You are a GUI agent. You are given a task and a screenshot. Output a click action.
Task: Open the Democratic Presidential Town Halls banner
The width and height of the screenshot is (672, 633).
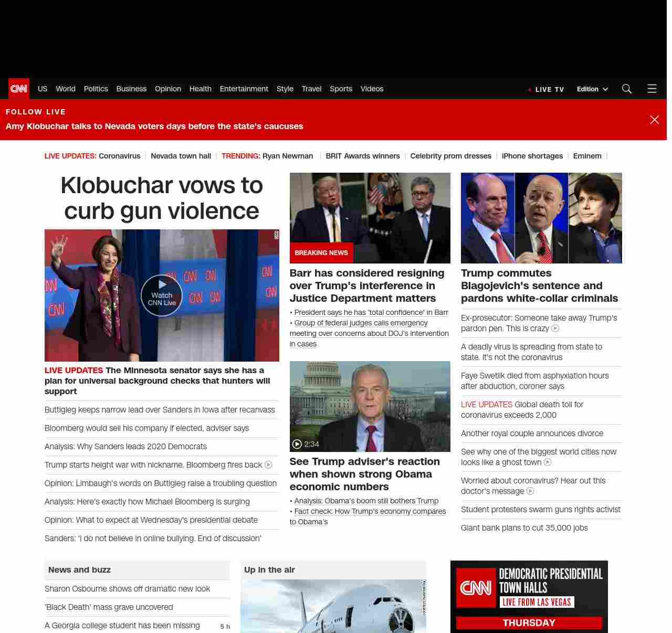click(529, 597)
